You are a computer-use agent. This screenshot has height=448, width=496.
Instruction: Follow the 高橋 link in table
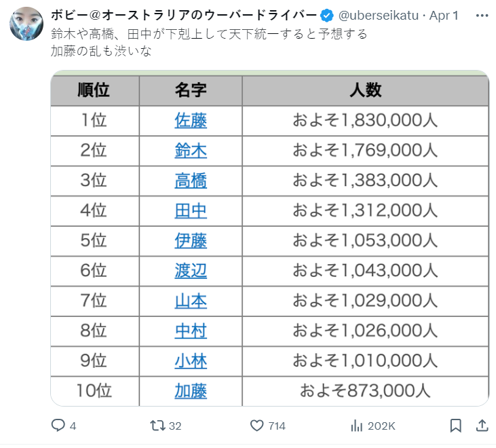click(x=191, y=181)
